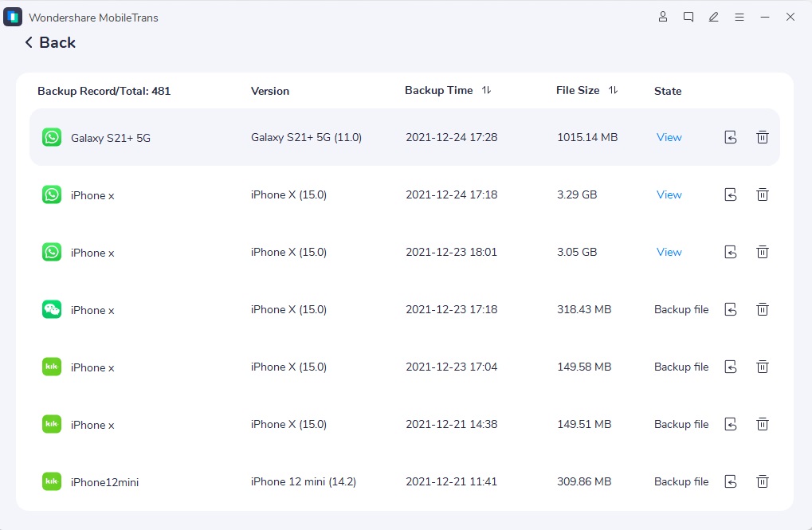Click WhatsApp icon of 3.05 GB backup
The width and height of the screenshot is (812, 530).
pos(52,253)
